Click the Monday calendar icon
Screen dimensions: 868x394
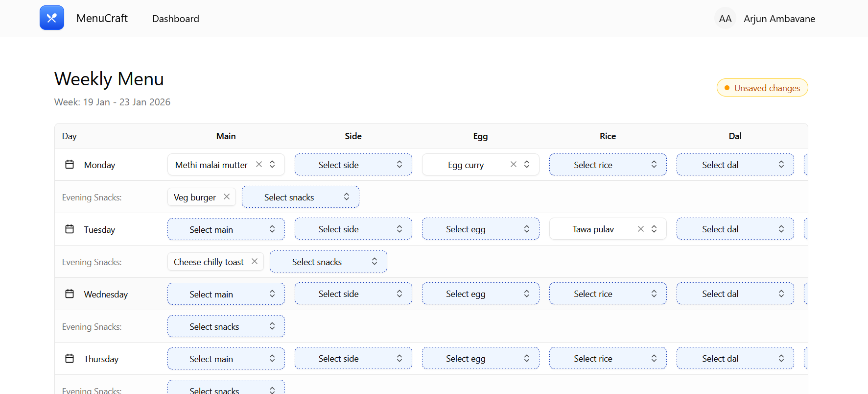[70, 165]
